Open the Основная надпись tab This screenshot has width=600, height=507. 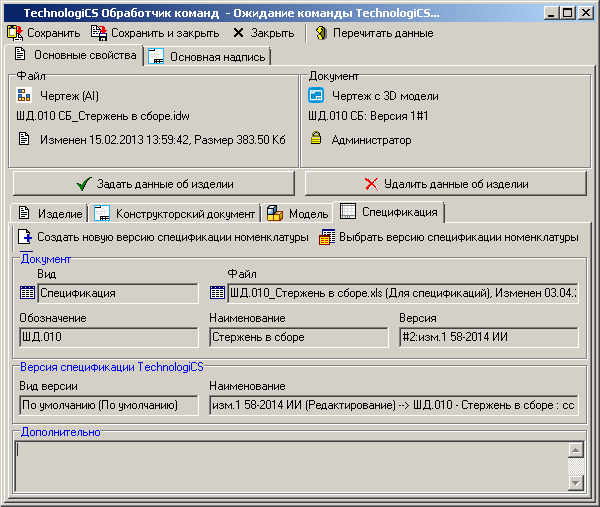[x=208, y=57]
